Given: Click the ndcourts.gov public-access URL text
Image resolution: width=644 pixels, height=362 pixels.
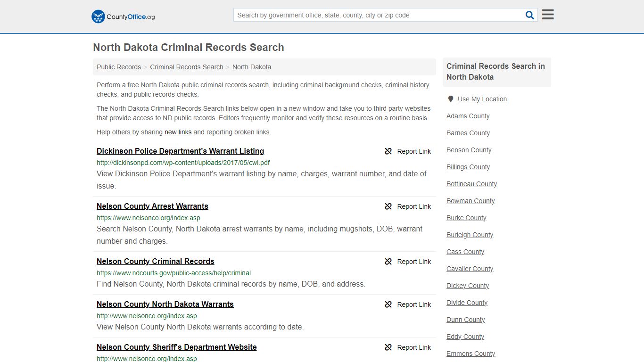Looking at the screenshot, I should (173, 273).
